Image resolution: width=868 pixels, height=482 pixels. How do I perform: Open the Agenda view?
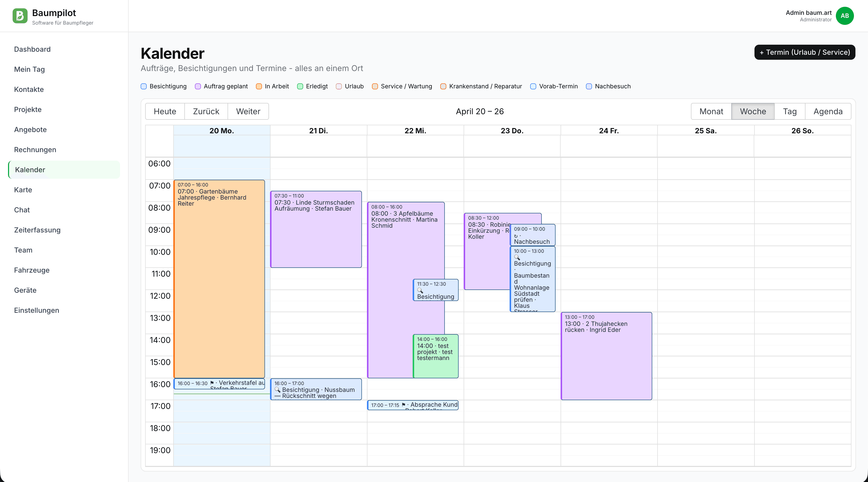pos(828,111)
